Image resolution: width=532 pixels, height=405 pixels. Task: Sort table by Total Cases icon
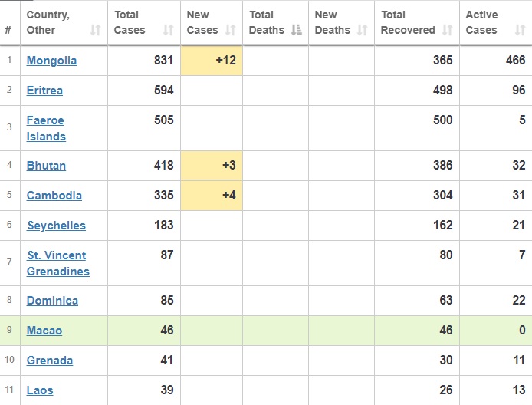pyautogui.click(x=168, y=31)
